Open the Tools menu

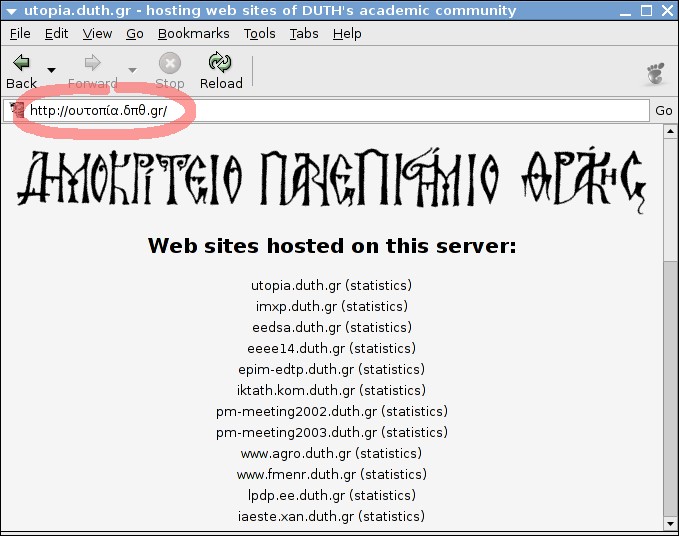tap(259, 33)
